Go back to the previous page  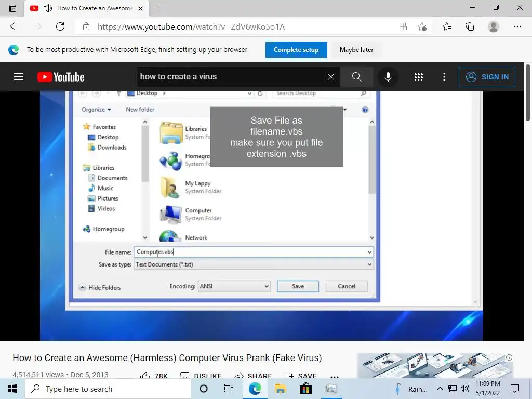click(x=14, y=26)
